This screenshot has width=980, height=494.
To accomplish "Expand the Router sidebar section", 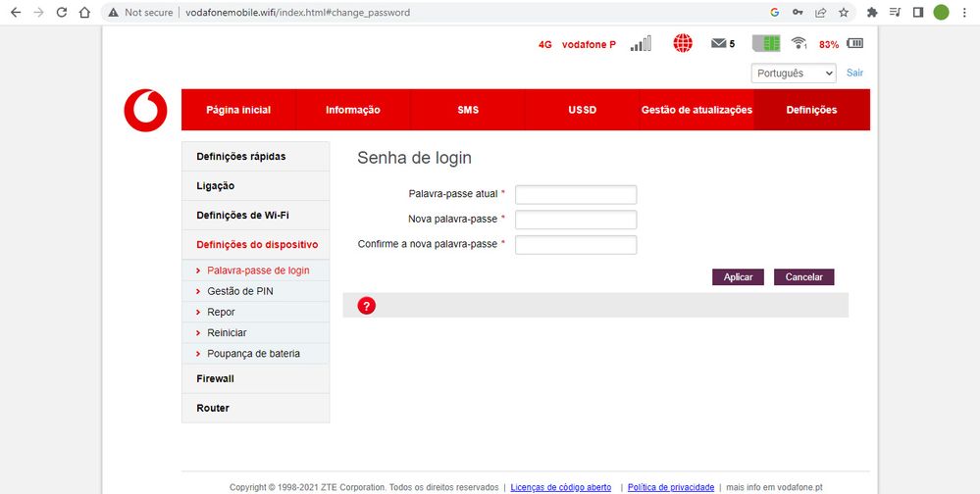I will point(212,408).
